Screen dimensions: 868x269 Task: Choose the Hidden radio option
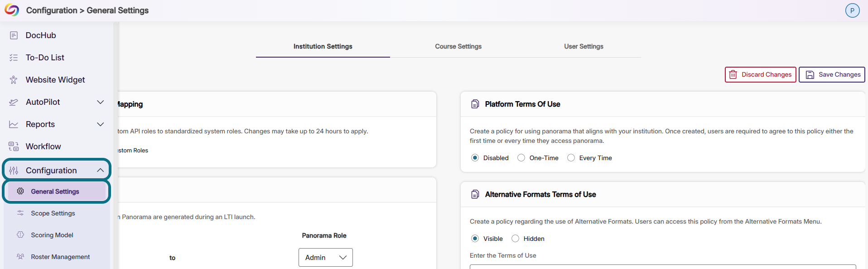click(x=515, y=239)
